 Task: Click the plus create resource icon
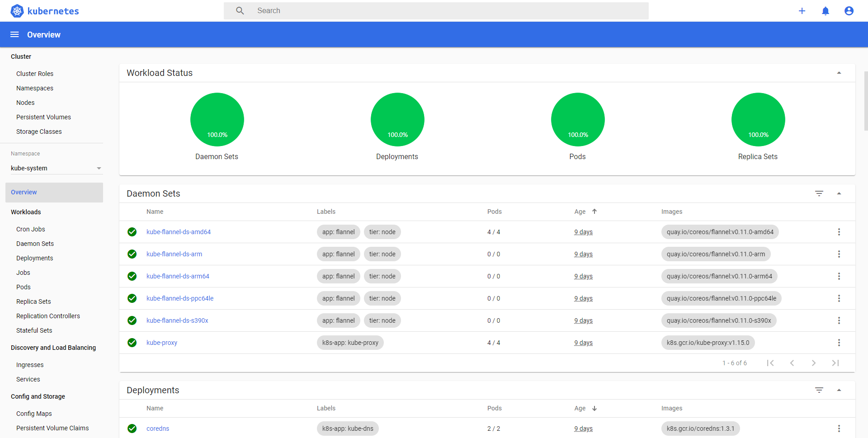click(802, 11)
